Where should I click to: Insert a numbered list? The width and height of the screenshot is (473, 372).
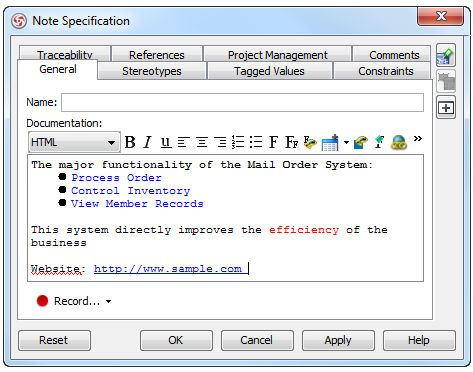(238, 142)
